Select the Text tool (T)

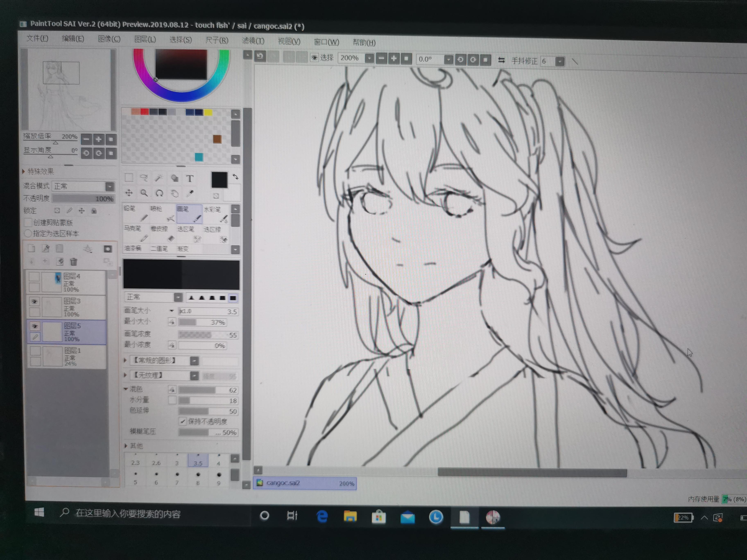[x=190, y=178]
